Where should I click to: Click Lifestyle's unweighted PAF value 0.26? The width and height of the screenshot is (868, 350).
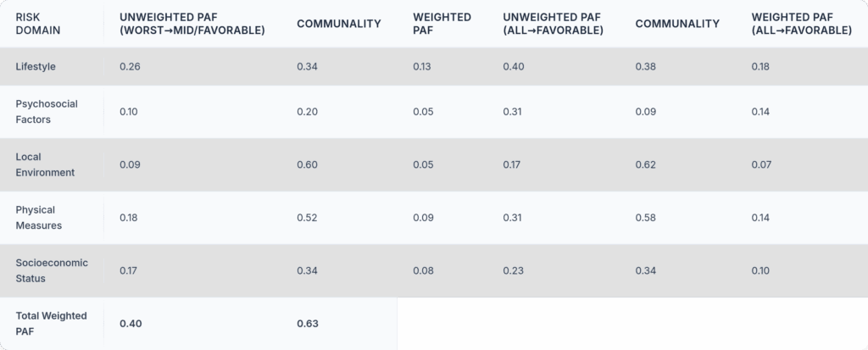(x=131, y=66)
